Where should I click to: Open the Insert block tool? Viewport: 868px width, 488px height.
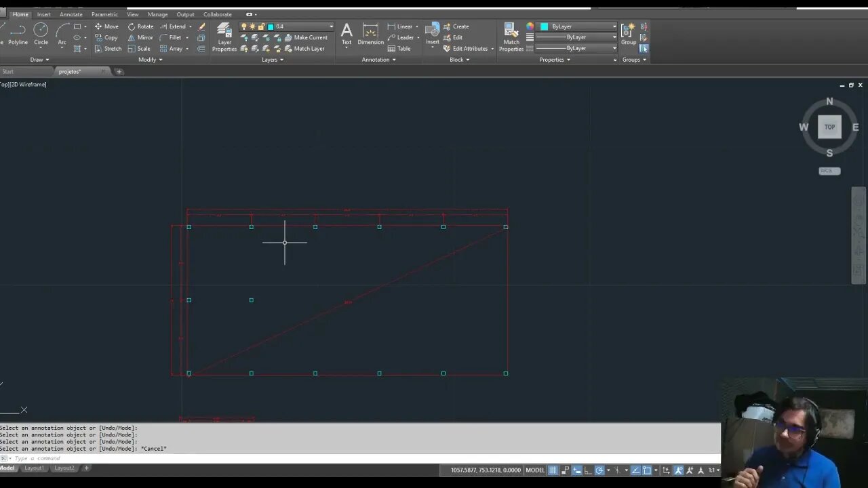432,34
